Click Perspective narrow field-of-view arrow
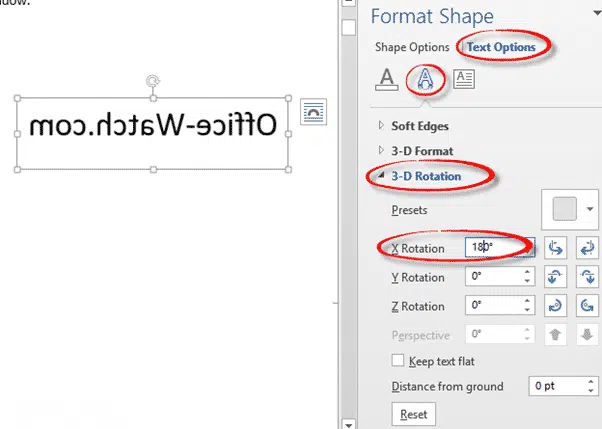Image resolution: width=602 pixels, height=429 pixels. (555, 335)
